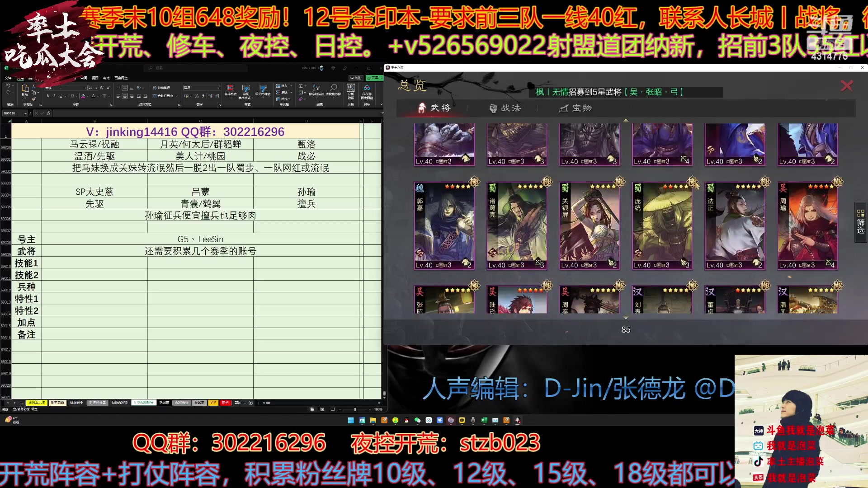Click the Bold icon in Excel ribbon

(47, 96)
